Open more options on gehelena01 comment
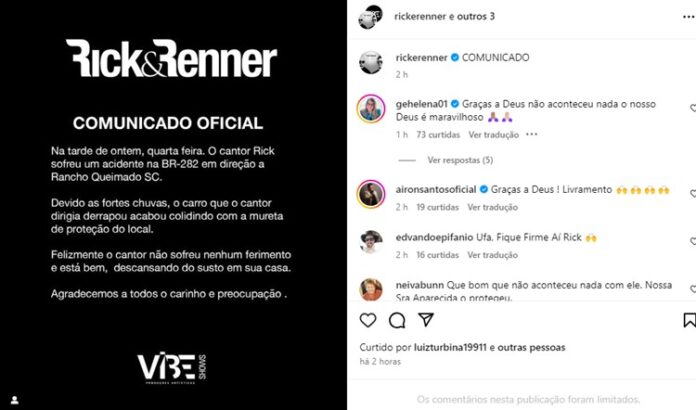This screenshot has height=410, width=696. point(532,134)
